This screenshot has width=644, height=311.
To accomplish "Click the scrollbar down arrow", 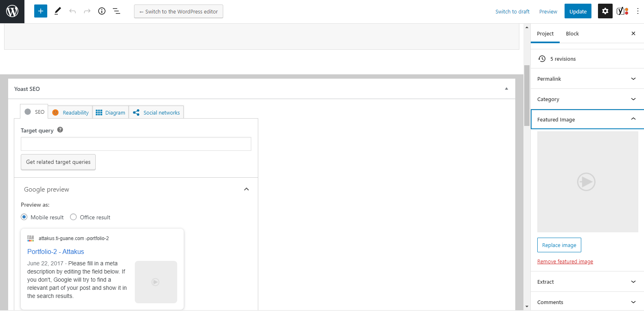I will pos(527,307).
